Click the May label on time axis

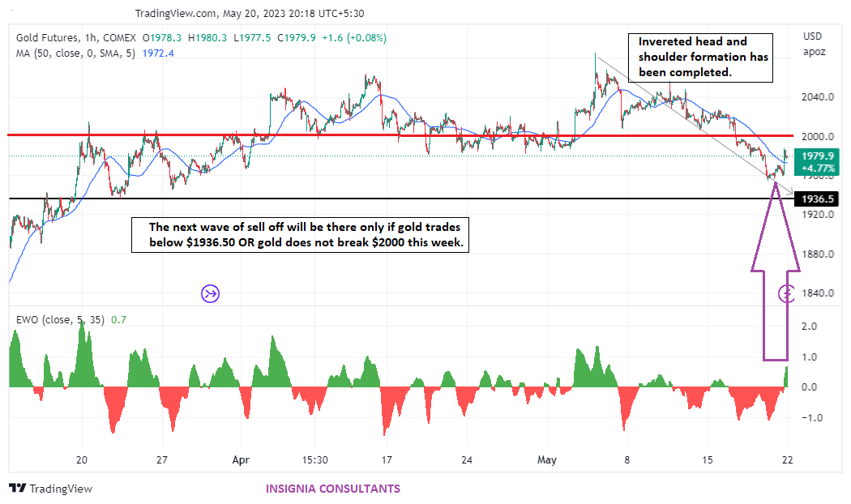point(547,459)
